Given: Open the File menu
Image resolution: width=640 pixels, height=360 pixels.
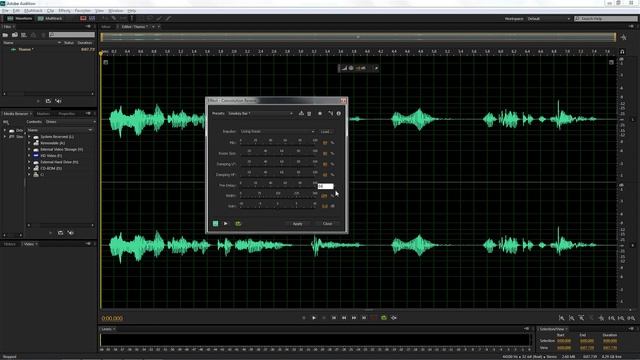Looking at the screenshot, I should click(x=5, y=11).
